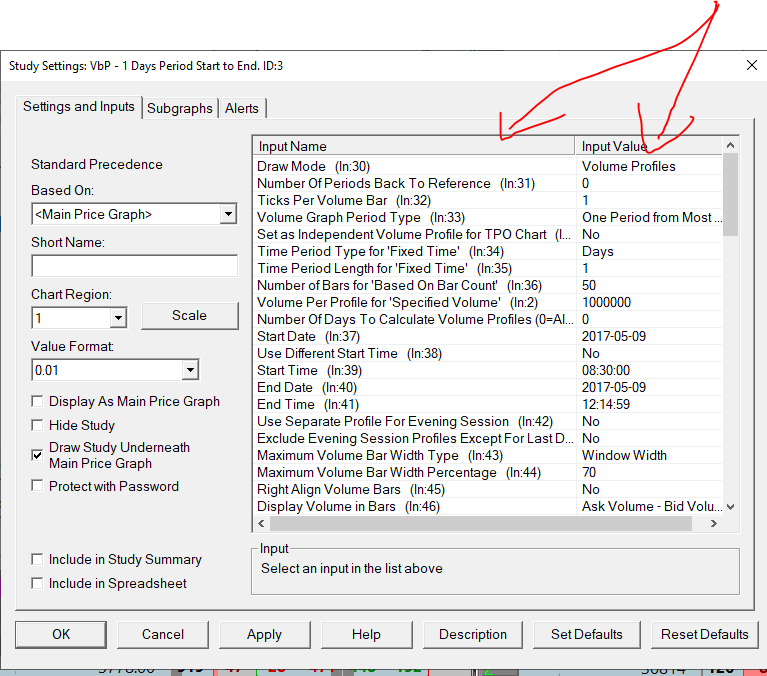Click the Description button

473,634
